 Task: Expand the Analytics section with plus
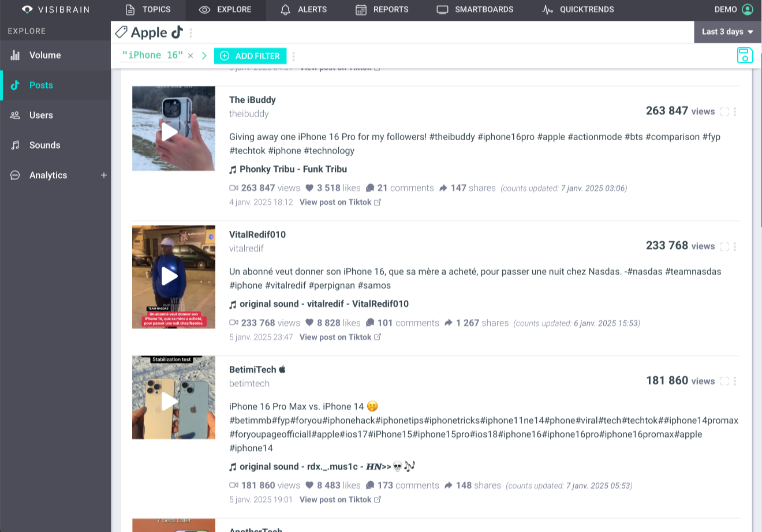(104, 175)
